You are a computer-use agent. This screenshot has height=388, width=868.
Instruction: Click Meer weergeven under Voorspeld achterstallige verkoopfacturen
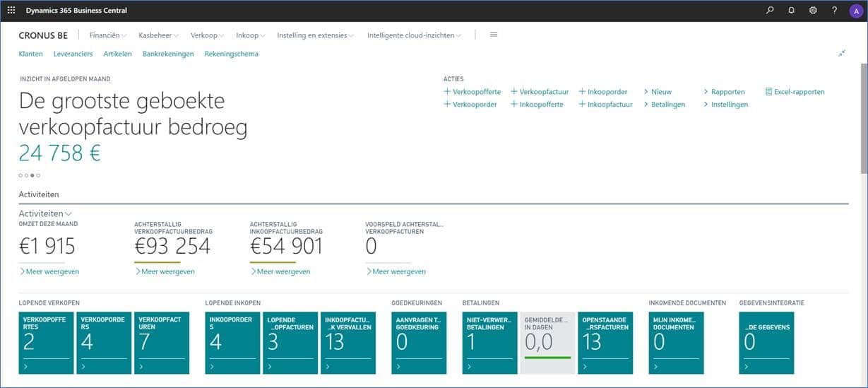coord(396,271)
